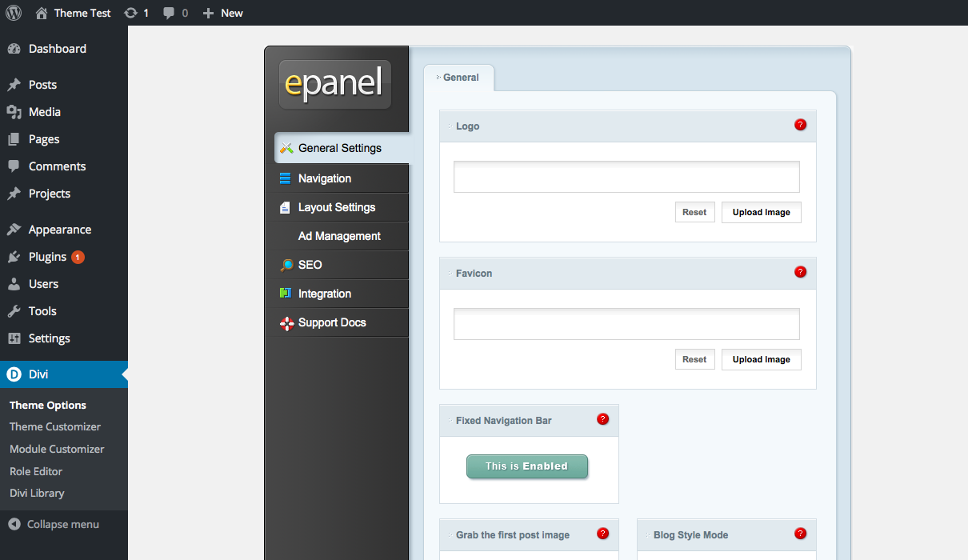
Task: Open the Appearance menu item
Action: pos(64,230)
